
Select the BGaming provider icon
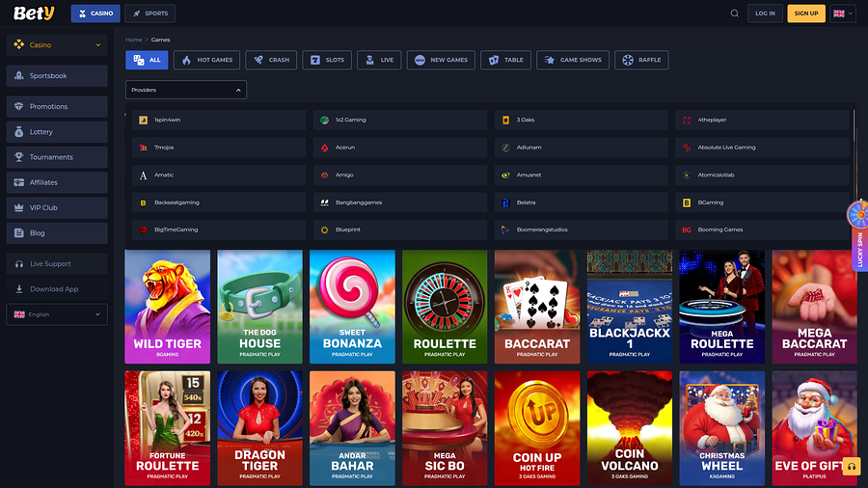pyautogui.click(x=687, y=203)
